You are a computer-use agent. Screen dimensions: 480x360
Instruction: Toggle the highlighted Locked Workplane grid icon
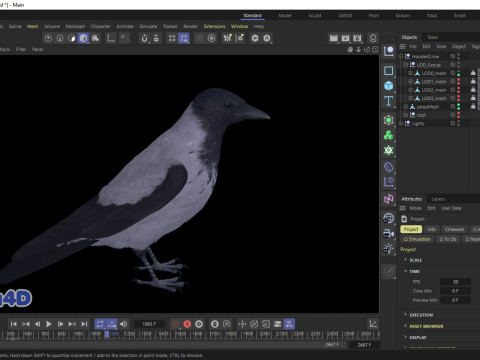pyautogui.click(x=184, y=38)
